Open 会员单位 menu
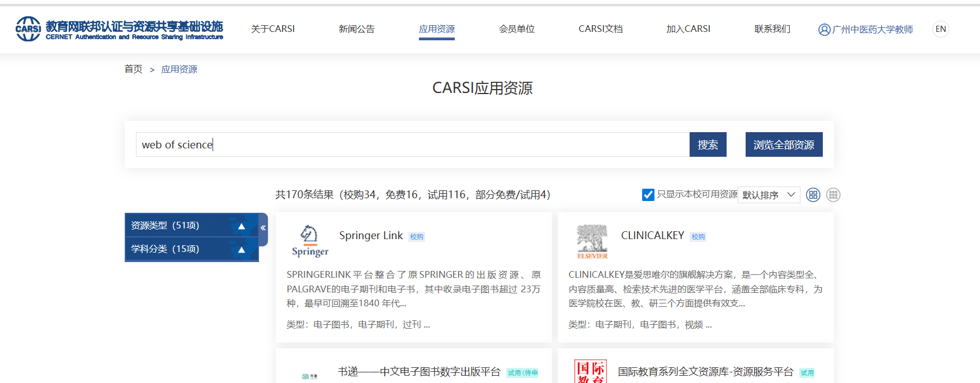 [x=517, y=29]
